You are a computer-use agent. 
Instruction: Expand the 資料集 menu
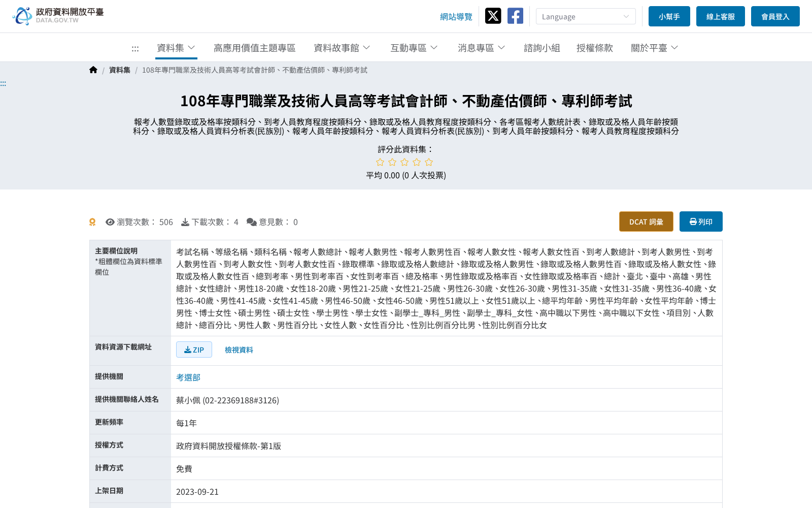click(176, 48)
